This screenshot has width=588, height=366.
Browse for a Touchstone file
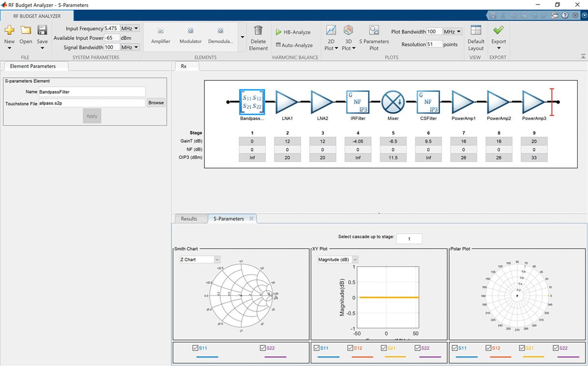(x=156, y=102)
